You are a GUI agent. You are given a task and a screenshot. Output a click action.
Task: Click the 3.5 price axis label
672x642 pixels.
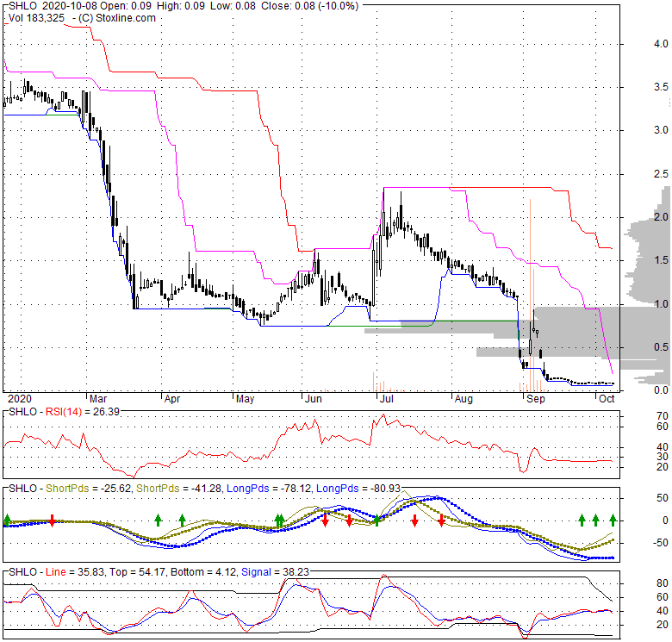click(x=662, y=87)
